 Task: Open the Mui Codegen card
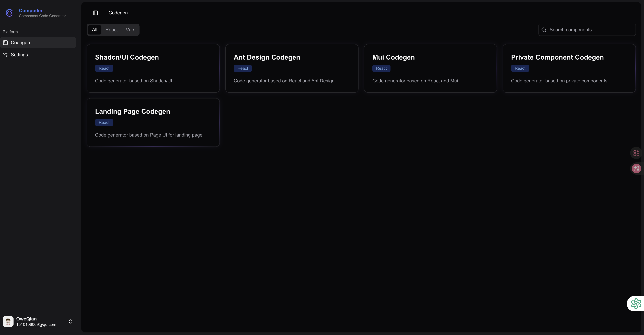coord(430,68)
